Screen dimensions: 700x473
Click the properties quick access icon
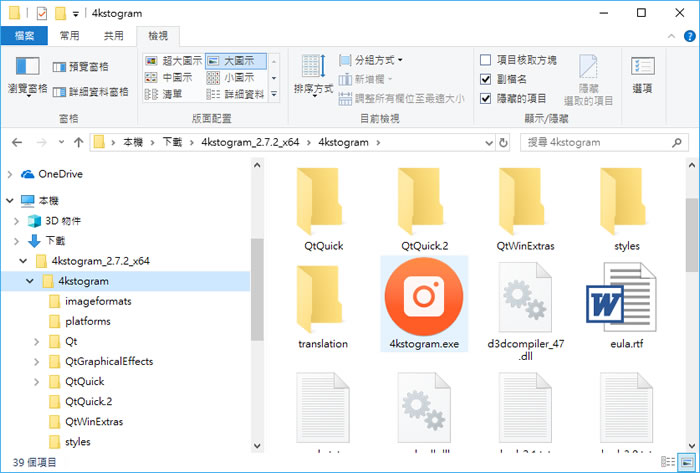[x=42, y=13]
